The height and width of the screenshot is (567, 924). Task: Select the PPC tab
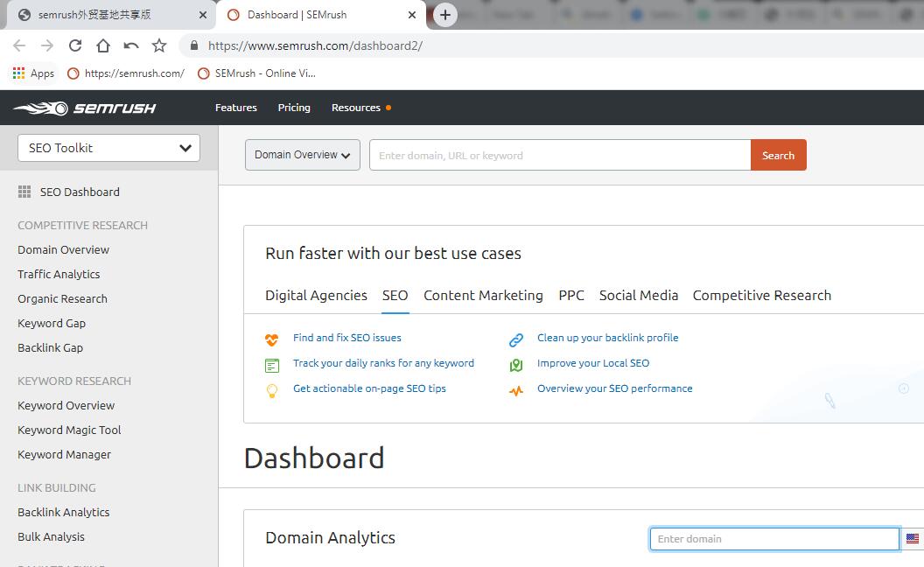click(571, 295)
